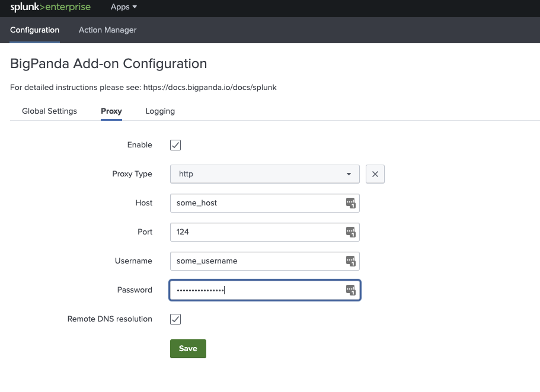Enable the proxy with the Enable checkbox
Image resolution: width=540 pixels, height=392 pixels.
[175, 144]
